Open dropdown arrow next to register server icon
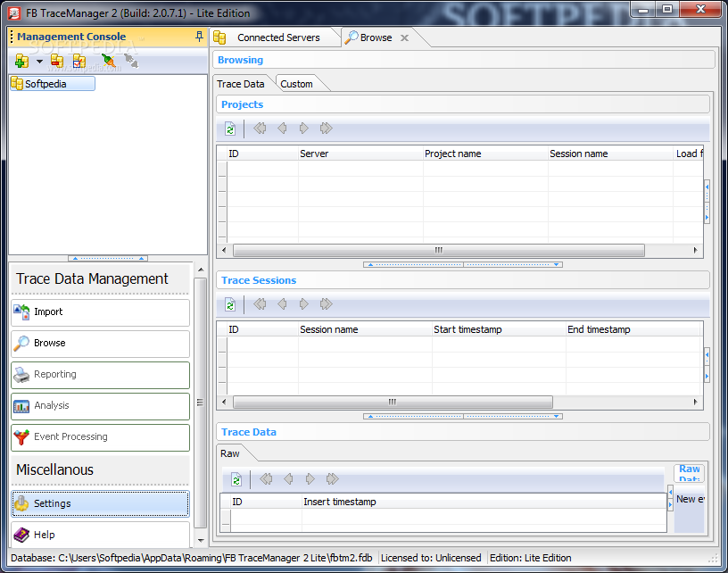 (39, 62)
